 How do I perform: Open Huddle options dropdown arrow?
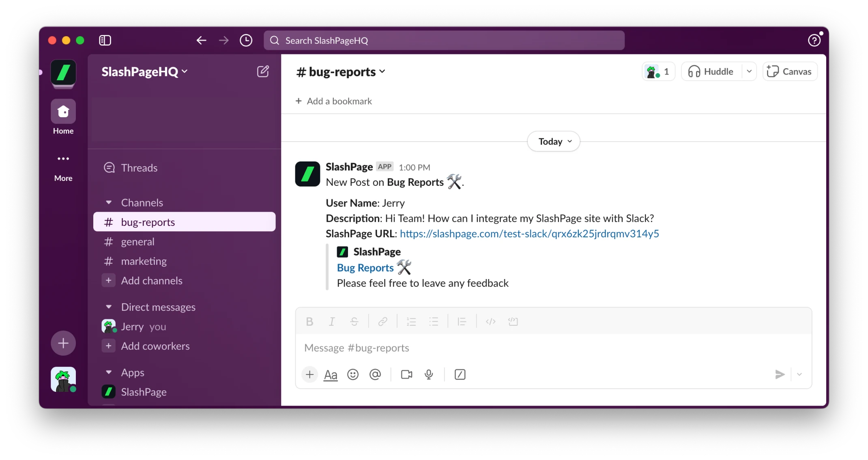[749, 72]
